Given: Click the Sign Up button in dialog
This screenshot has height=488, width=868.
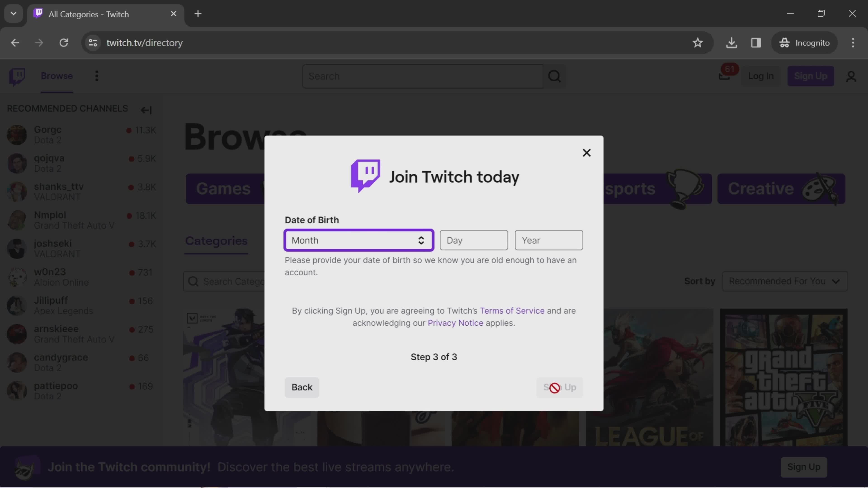Looking at the screenshot, I should [559, 387].
